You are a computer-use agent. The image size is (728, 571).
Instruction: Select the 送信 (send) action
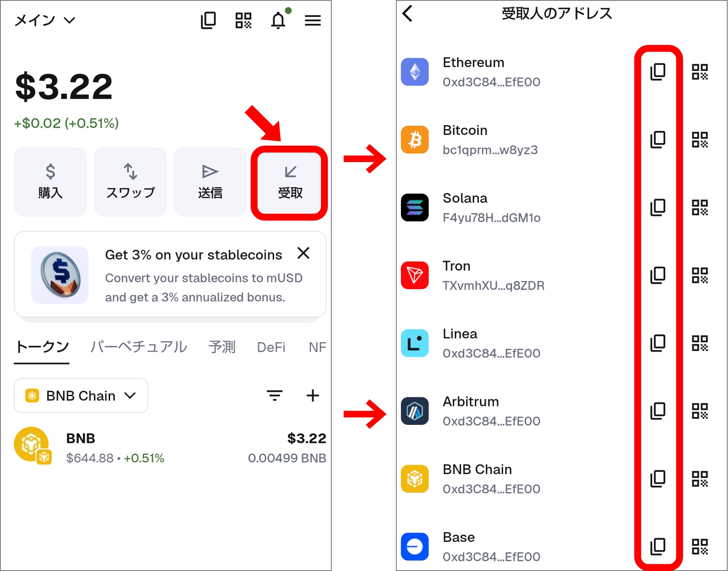[210, 181]
